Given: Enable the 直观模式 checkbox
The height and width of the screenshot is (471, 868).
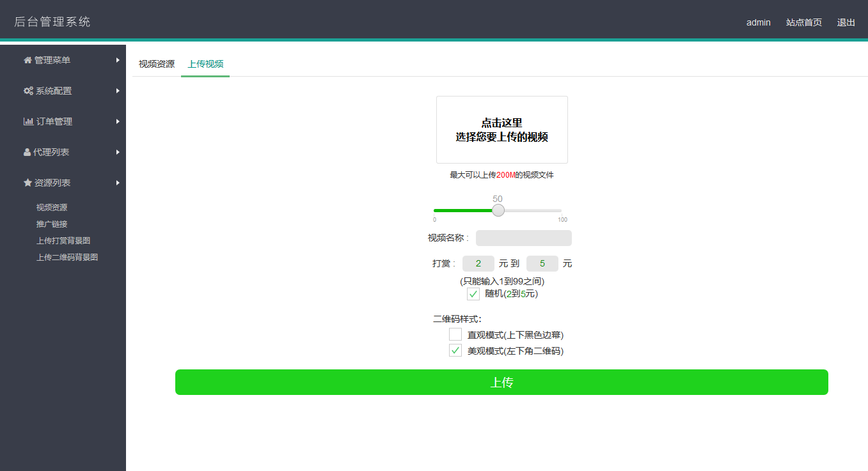Looking at the screenshot, I should 455,334.
